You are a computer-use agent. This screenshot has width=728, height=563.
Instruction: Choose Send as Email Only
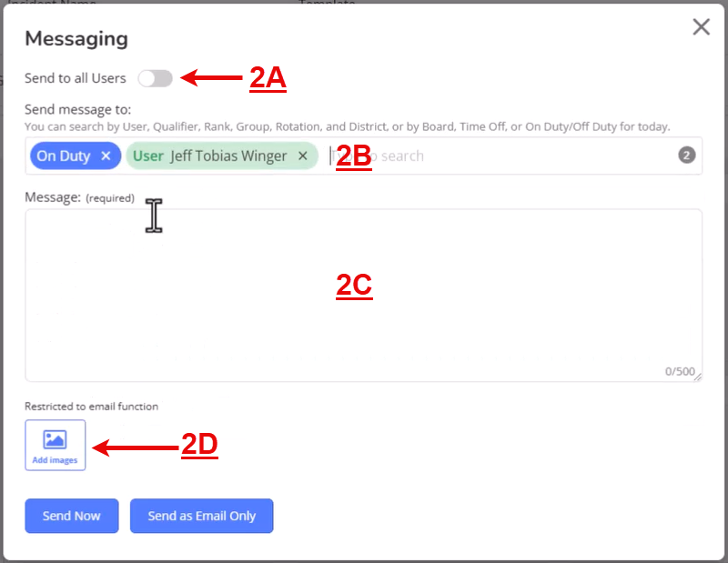point(201,516)
